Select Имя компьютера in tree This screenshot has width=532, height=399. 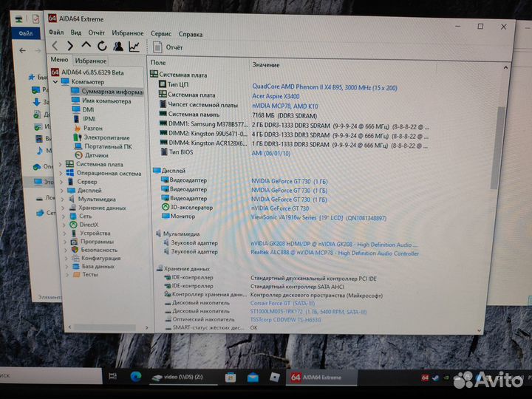coord(101,100)
